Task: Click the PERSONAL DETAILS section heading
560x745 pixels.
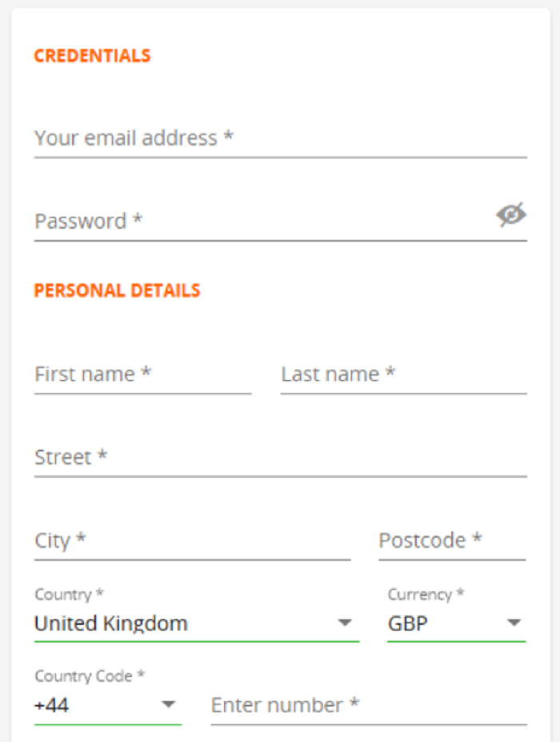Action: tap(117, 290)
